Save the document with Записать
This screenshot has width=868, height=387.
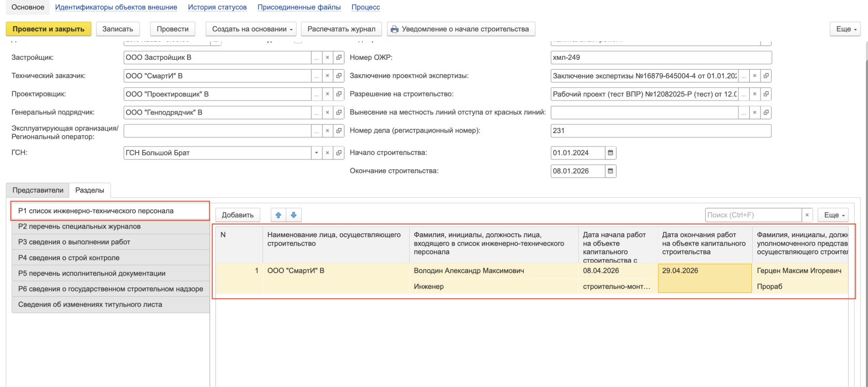118,29
